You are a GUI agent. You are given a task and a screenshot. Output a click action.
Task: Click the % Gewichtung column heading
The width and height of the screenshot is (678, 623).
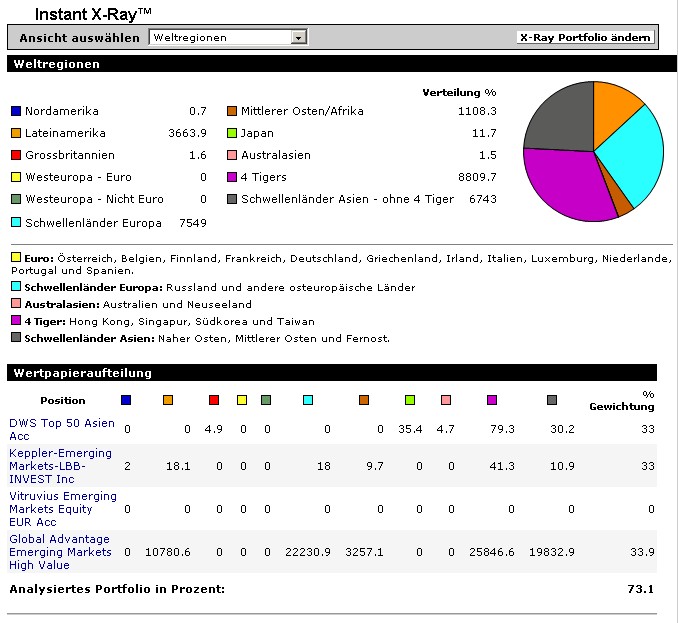coord(622,400)
